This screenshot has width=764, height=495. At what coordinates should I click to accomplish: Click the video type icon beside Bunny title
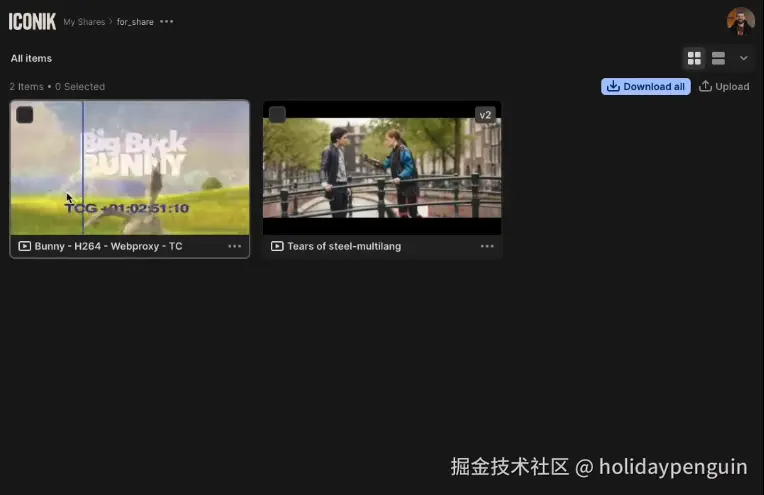pyautogui.click(x=24, y=246)
